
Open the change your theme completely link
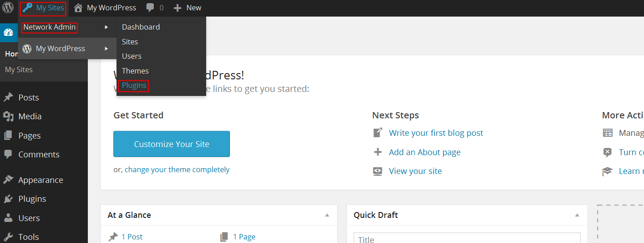click(x=177, y=169)
